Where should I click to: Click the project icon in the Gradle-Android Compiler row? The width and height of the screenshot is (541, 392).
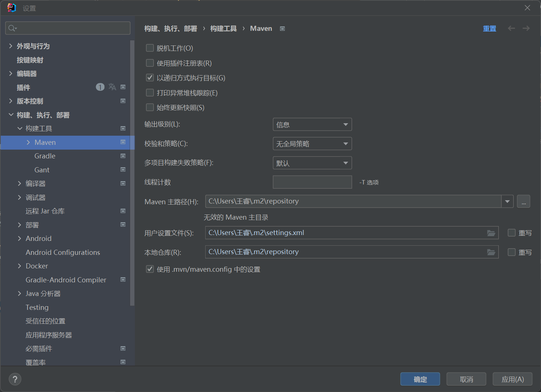[x=123, y=279]
